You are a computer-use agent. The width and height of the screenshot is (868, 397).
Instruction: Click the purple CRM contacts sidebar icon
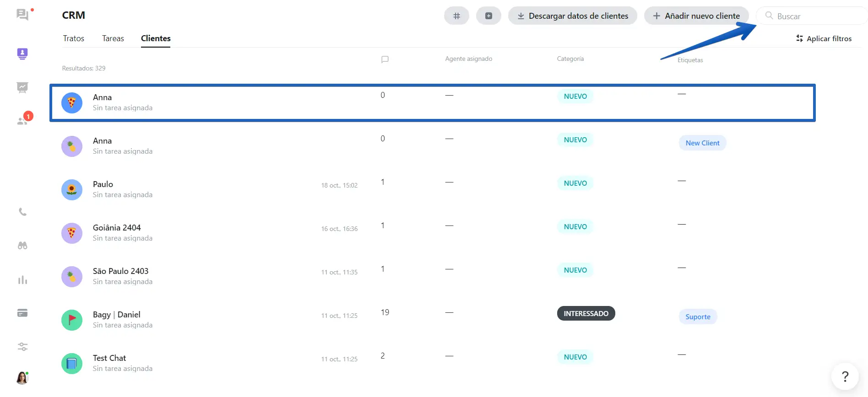(x=22, y=54)
